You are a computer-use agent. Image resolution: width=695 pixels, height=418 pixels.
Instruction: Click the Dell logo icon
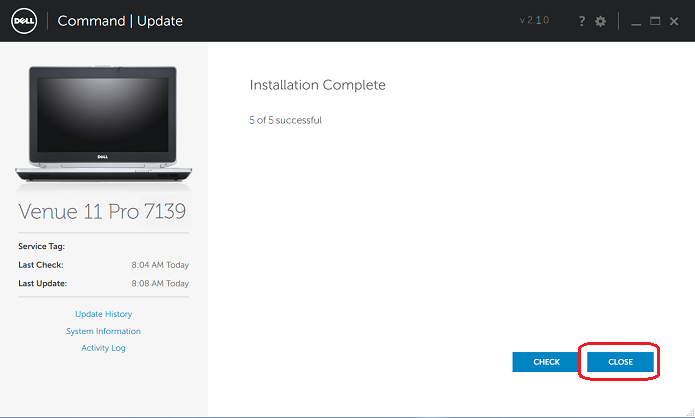[x=24, y=21]
